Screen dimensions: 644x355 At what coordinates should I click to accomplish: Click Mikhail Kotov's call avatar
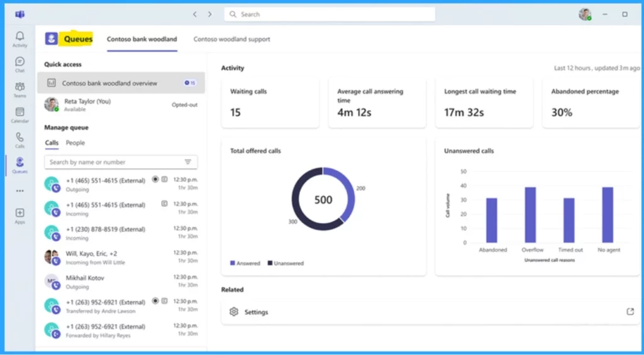tap(53, 282)
